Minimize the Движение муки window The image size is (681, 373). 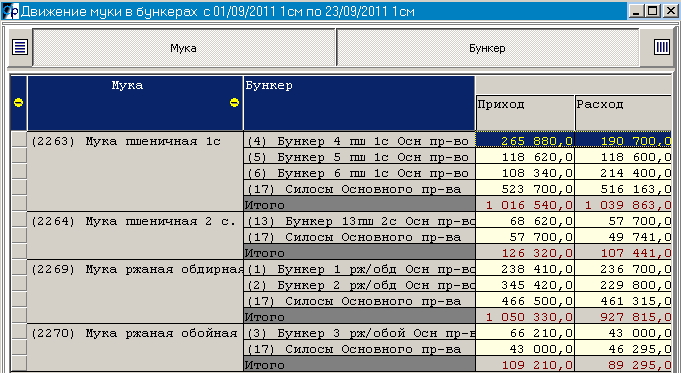tap(636, 11)
